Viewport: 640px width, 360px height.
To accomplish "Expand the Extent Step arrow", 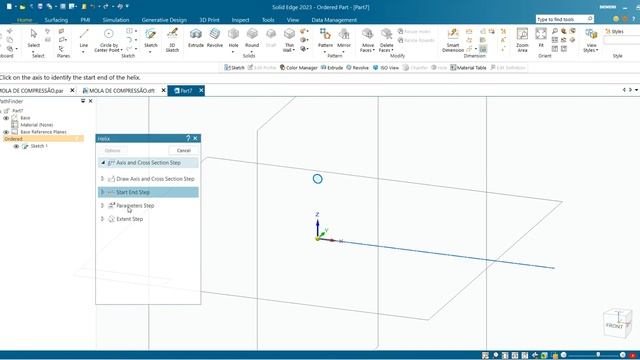I will pyautogui.click(x=102, y=219).
